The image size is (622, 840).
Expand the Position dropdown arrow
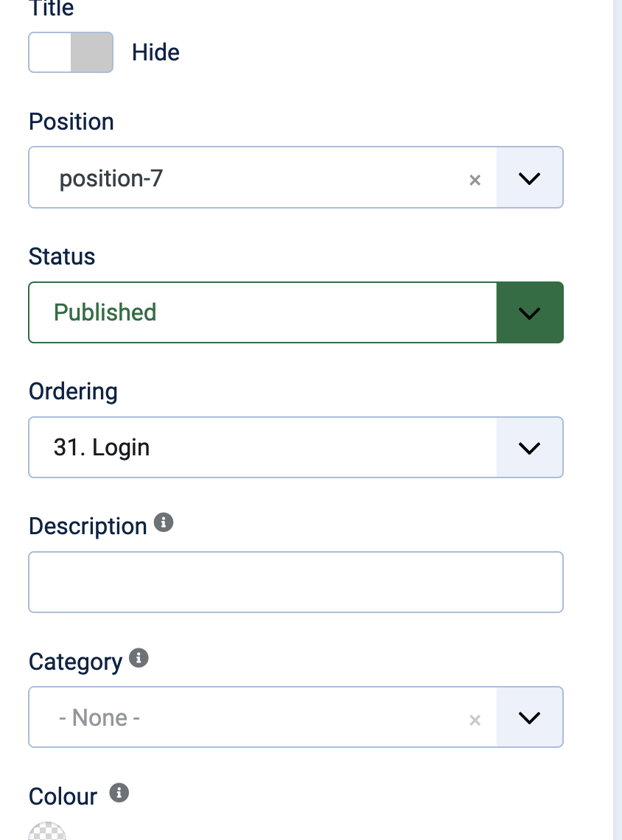(x=530, y=178)
